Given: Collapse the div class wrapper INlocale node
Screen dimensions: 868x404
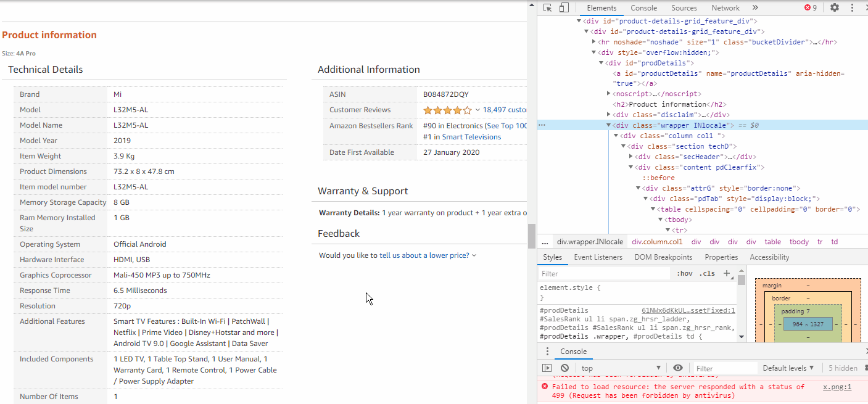Looking at the screenshot, I should (610, 125).
